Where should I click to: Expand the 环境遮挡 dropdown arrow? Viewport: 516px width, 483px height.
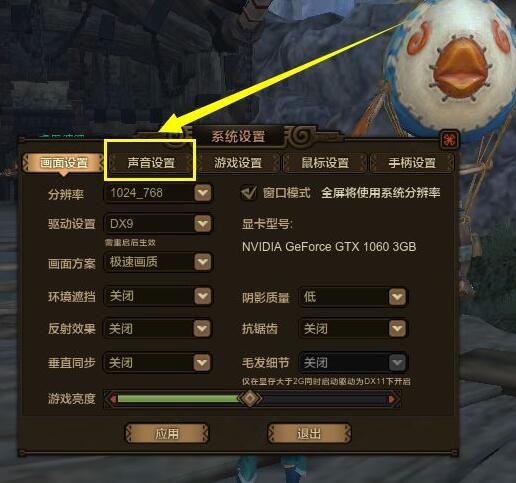203,296
